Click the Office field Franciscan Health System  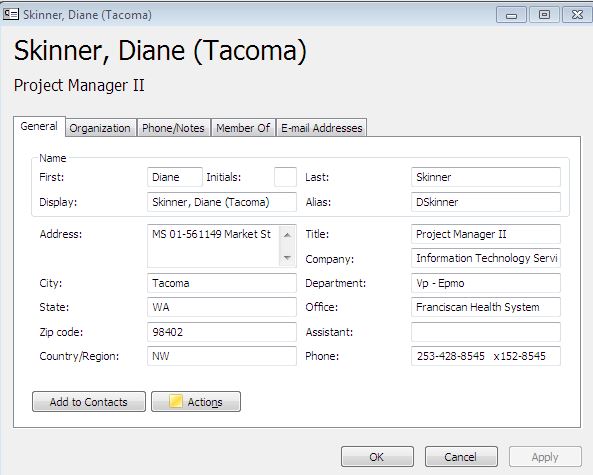tap(486, 307)
